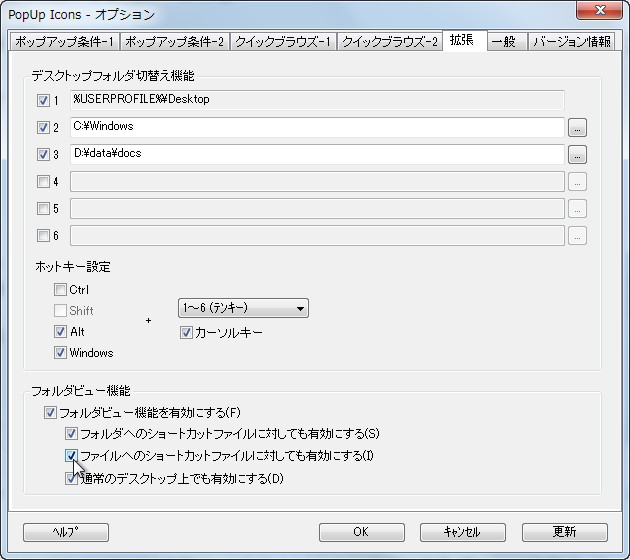Confirm settings with the OK button

[362, 532]
